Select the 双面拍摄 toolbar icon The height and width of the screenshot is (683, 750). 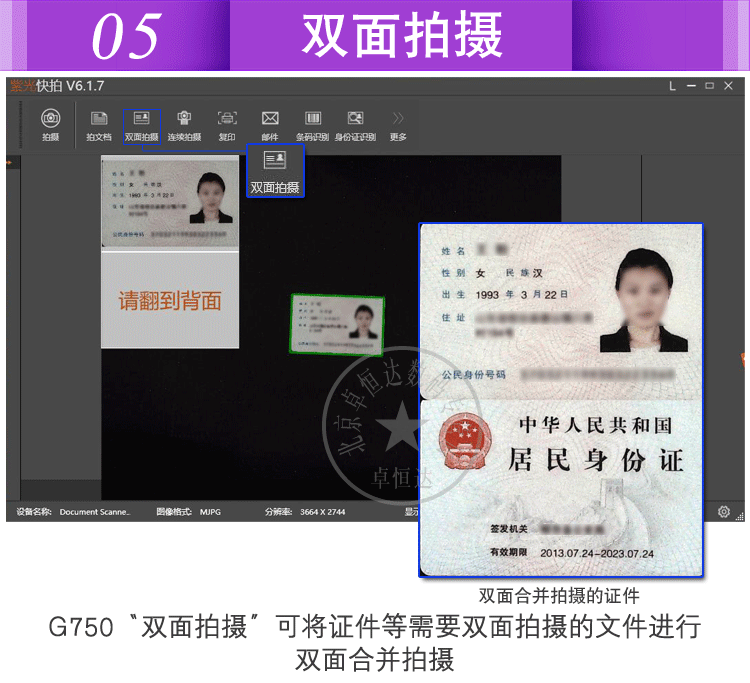(x=142, y=126)
